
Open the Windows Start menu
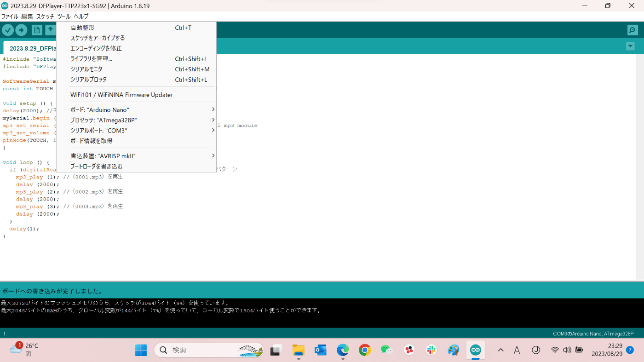141,350
